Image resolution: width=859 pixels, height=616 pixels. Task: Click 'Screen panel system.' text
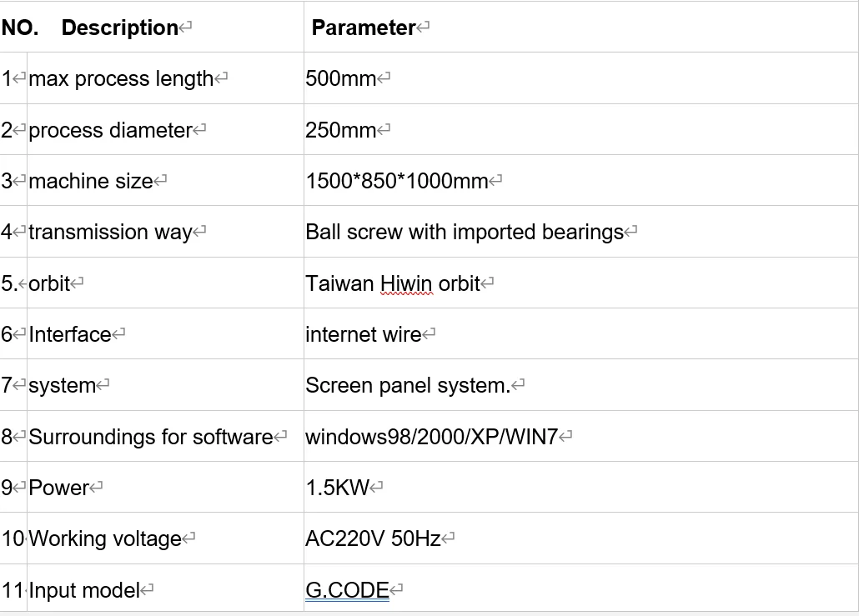(x=408, y=385)
